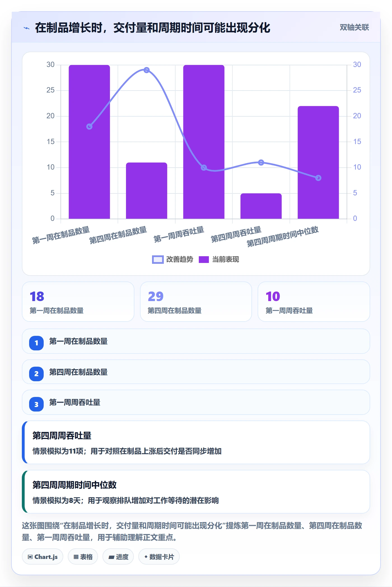The height and width of the screenshot is (587, 392).
Task: Select the 双轴关联 tag in the header
Action: pos(354,27)
